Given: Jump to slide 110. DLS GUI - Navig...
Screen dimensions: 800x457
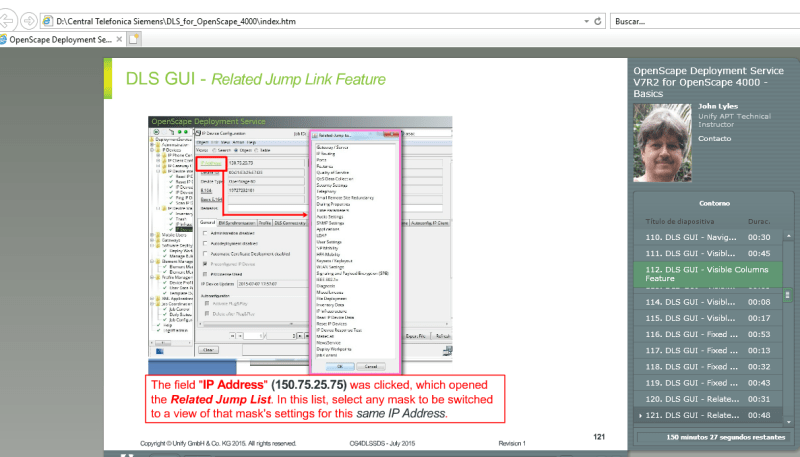Looking at the screenshot, I should [x=708, y=237].
